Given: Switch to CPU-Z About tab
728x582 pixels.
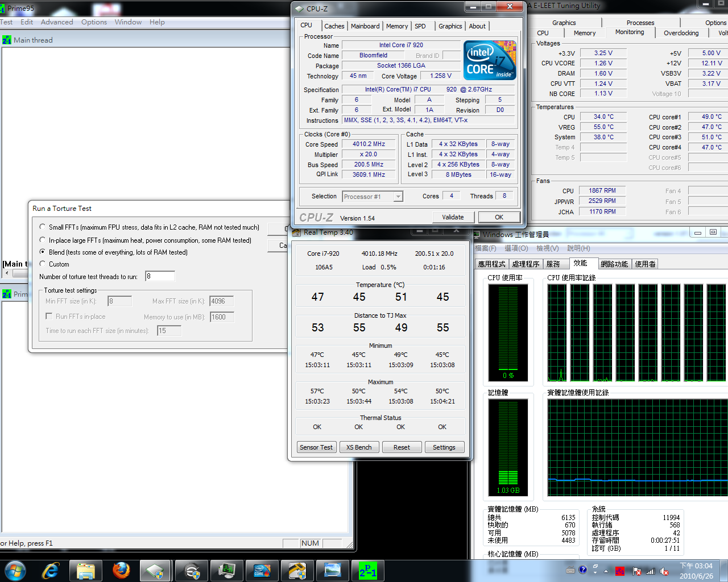Looking at the screenshot, I should (x=477, y=26).
